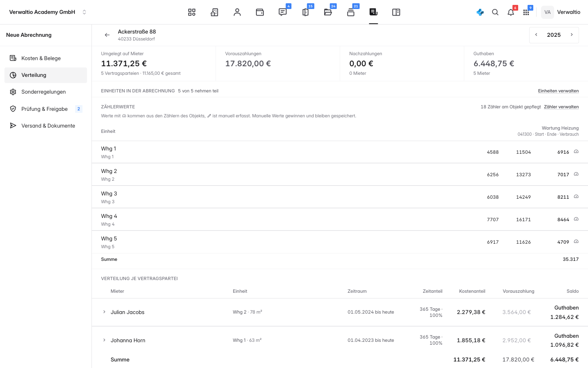The image size is (588, 368).
Task: Switch to previous year before 2025
Action: tap(536, 35)
